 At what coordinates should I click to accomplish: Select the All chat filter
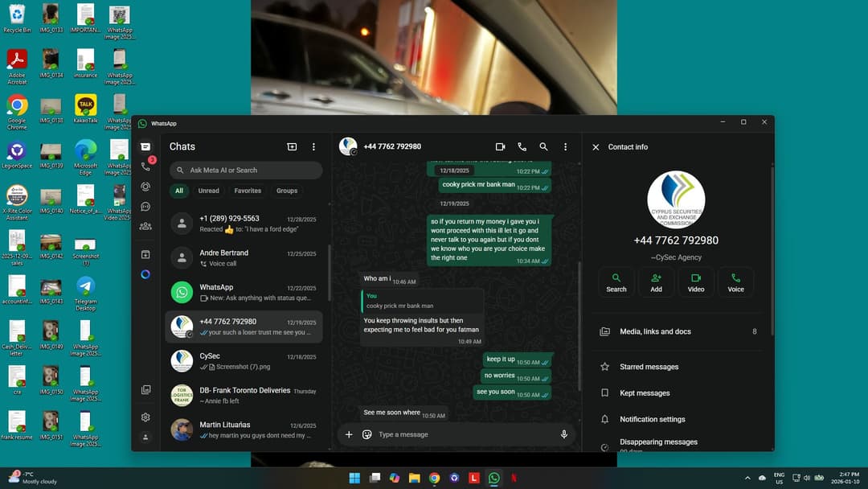click(x=179, y=191)
